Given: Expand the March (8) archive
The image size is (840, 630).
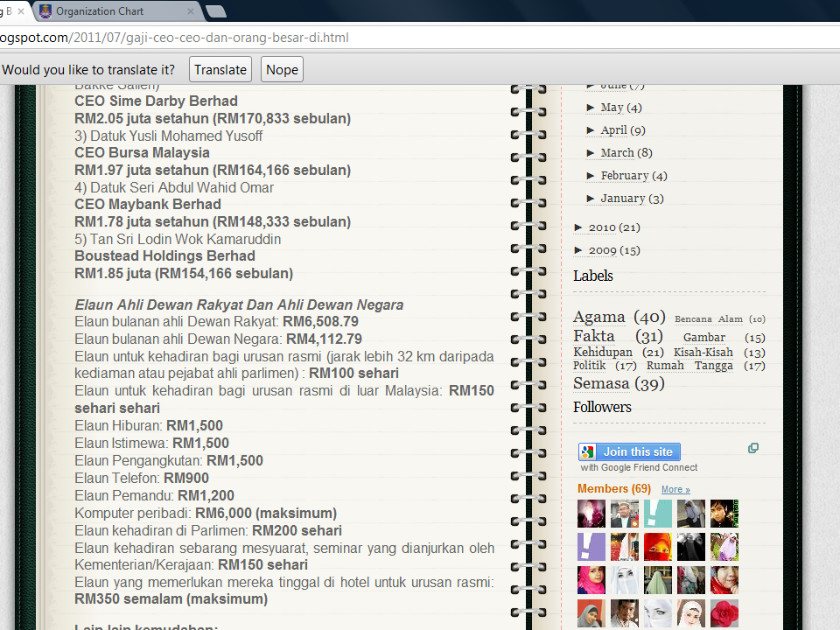Looking at the screenshot, I should 591,153.
